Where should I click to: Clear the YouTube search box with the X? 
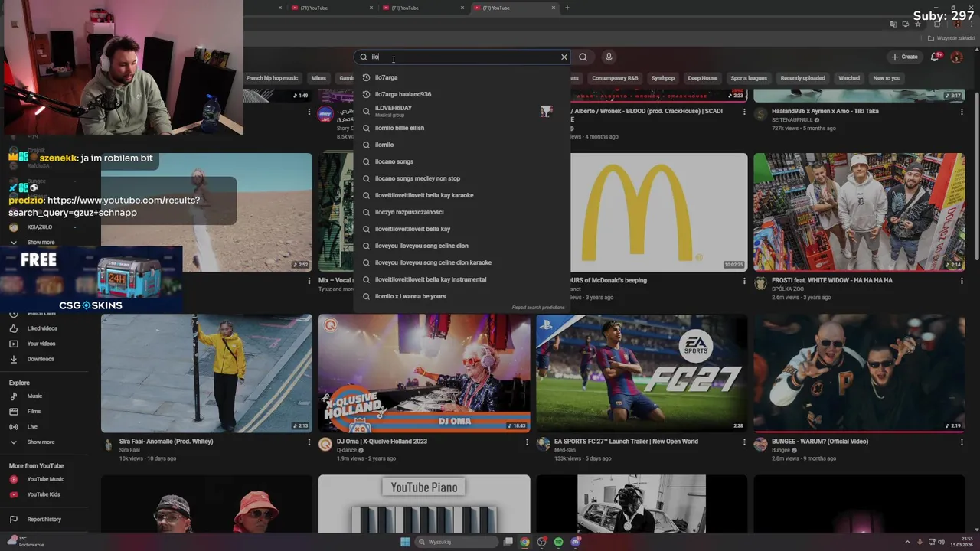564,57
